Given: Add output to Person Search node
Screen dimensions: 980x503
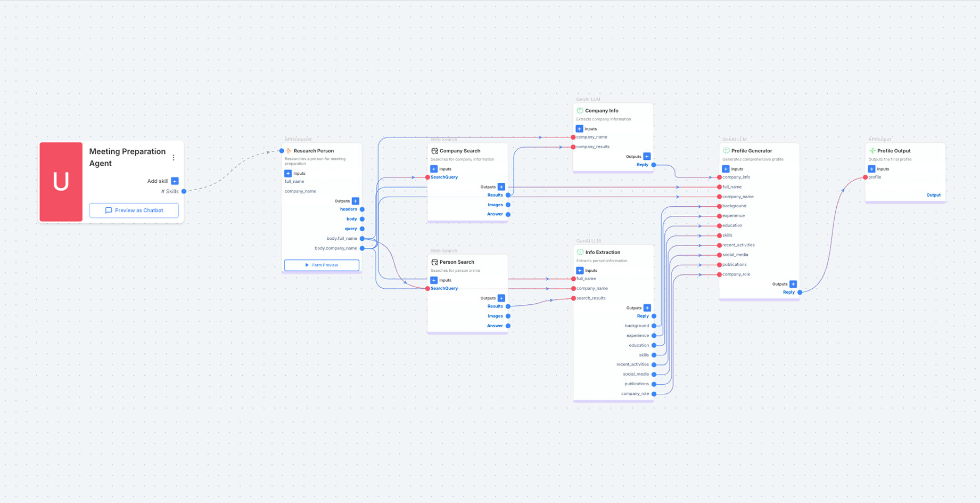Looking at the screenshot, I should 501,298.
